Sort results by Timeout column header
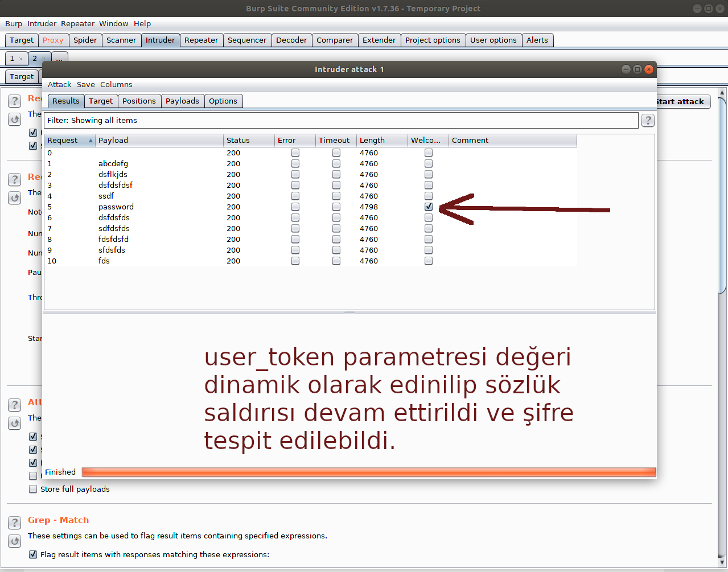This screenshot has width=728, height=572. click(x=336, y=141)
